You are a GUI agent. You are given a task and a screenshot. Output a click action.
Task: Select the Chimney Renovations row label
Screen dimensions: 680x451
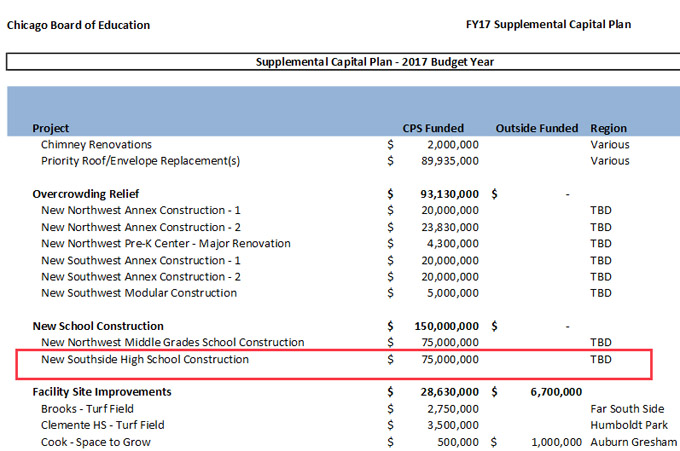[x=96, y=145]
